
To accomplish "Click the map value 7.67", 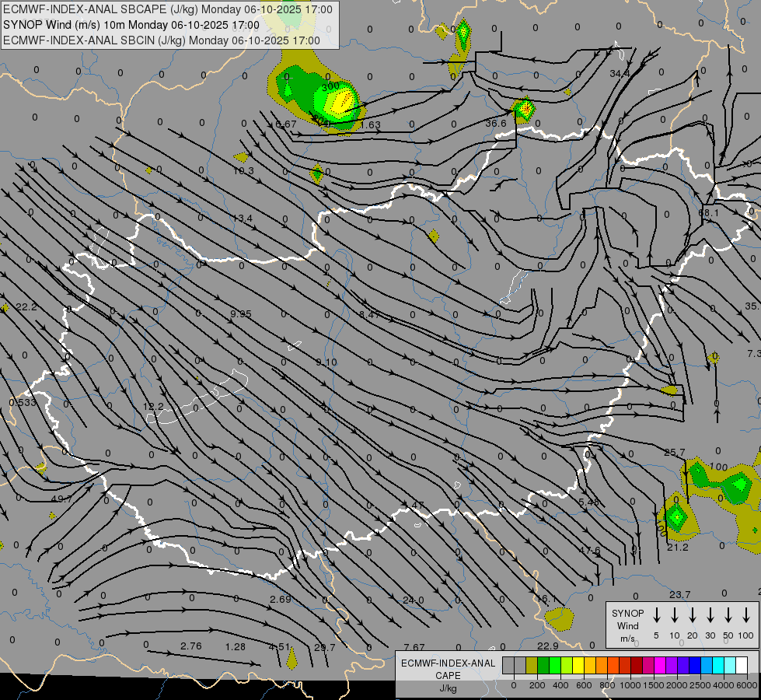I will click(x=414, y=648).
